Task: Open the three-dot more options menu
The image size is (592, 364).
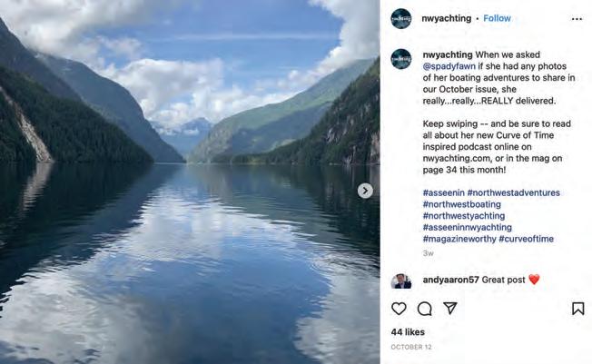Action: coord(577,18)
